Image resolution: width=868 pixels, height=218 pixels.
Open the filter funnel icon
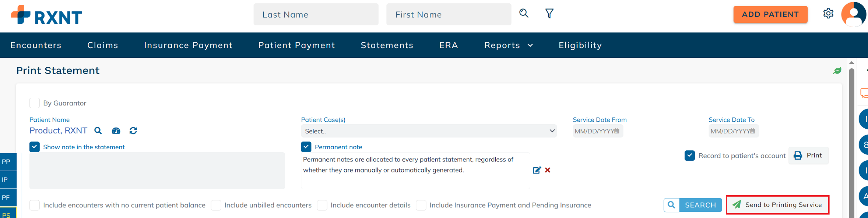point(549,14)
